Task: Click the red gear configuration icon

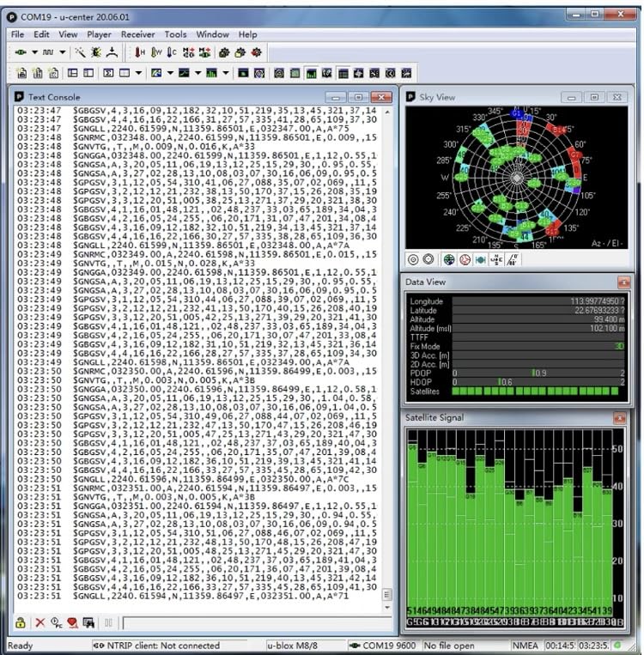Action: [x=256, y=52]
